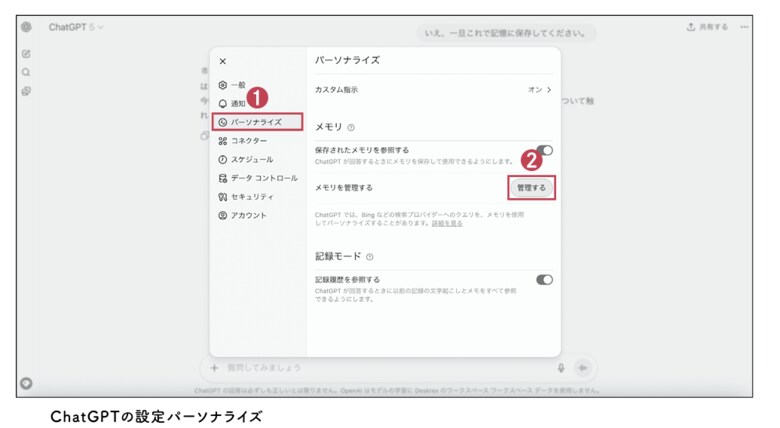
Task: Click the gear icon beside 一般
Action: (x=222, y=85)
